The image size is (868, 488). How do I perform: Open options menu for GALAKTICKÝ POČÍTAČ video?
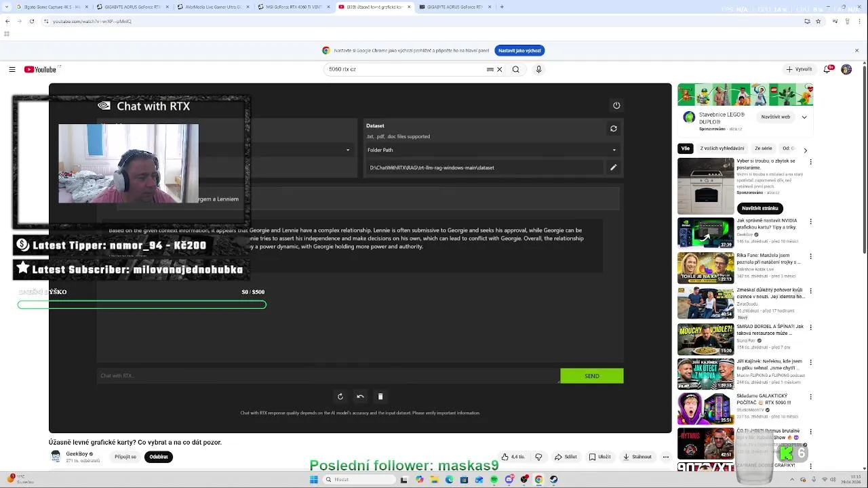810,397
